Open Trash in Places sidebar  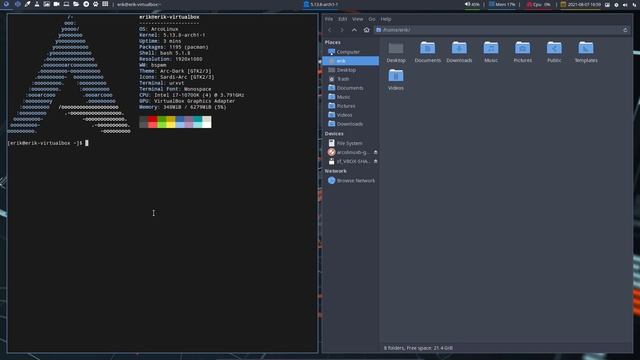click(x=351, y=79)
